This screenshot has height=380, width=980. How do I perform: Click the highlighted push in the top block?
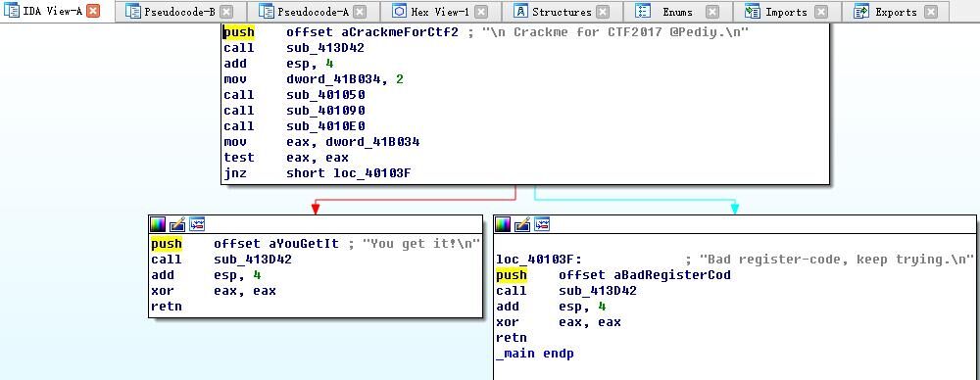click(x=239, y=32)
